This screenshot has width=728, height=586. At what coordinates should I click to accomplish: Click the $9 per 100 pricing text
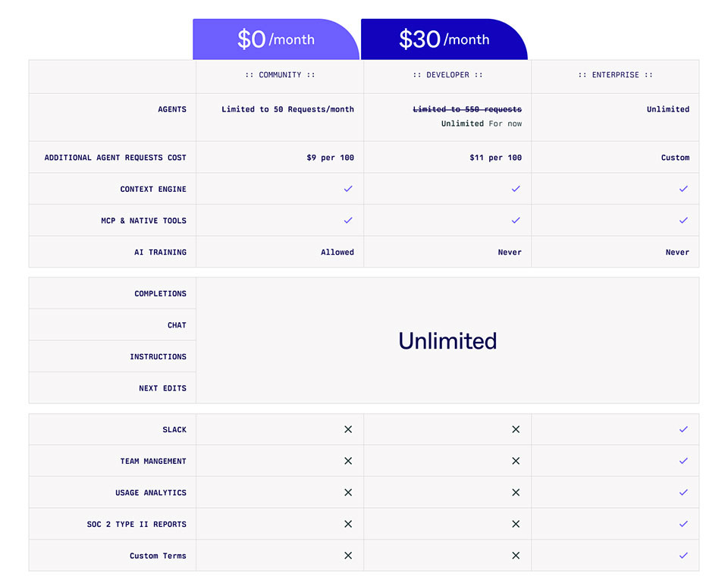pyautogui.click(x=331, y=157)
